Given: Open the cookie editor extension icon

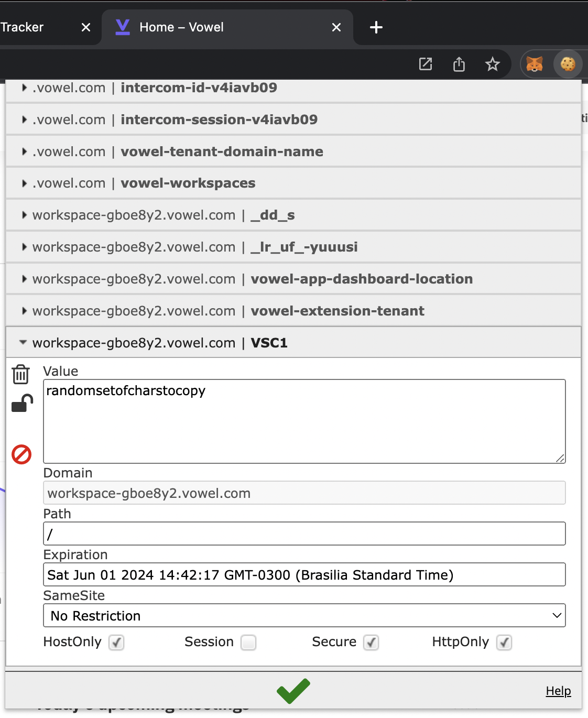Looking at the screenshot, I should (x=568, y=63).
